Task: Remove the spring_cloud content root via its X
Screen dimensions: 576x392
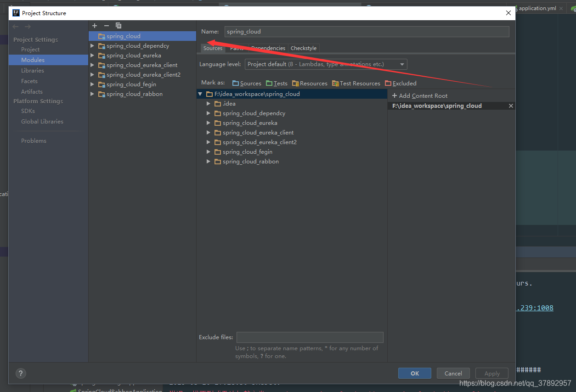Action: [x=510, y=106]
